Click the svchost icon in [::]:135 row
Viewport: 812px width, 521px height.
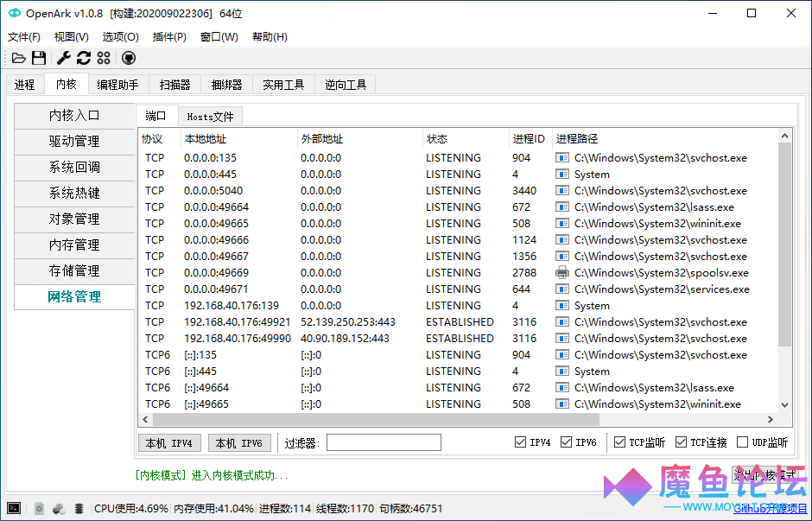click(x=561, y=355)
